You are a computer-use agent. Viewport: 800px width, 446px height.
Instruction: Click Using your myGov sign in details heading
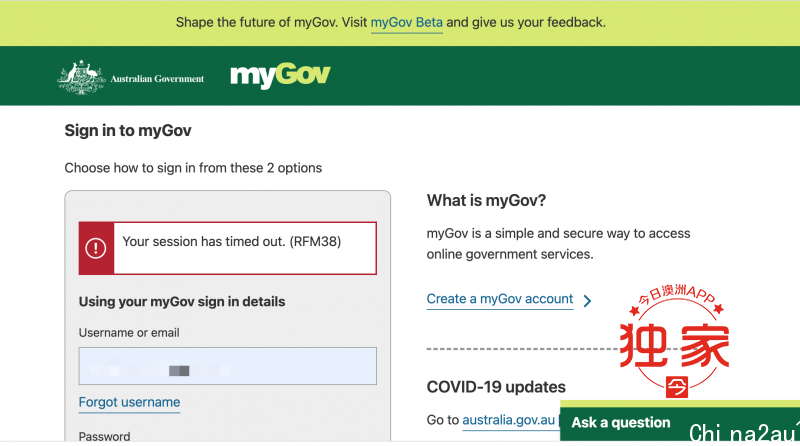[x=182, y=302]
